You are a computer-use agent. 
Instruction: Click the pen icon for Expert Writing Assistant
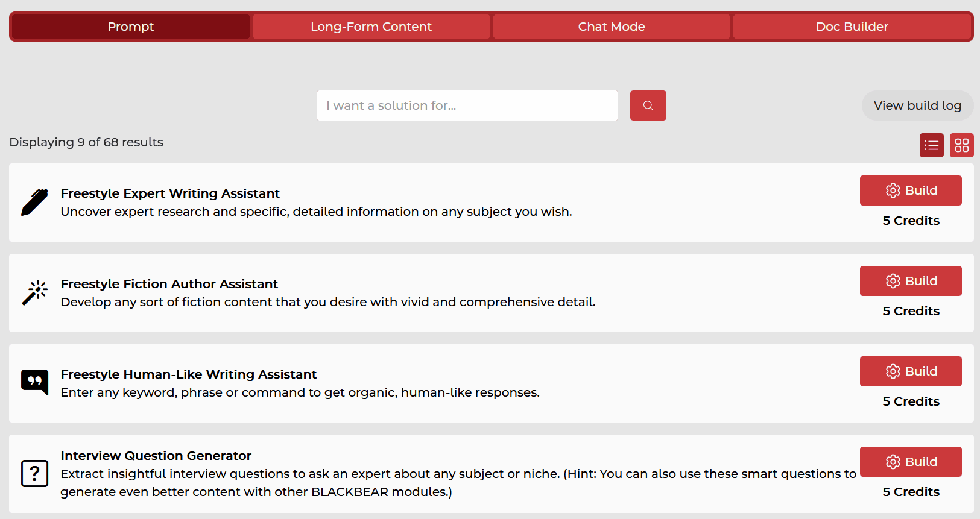(x=34, y=203)
